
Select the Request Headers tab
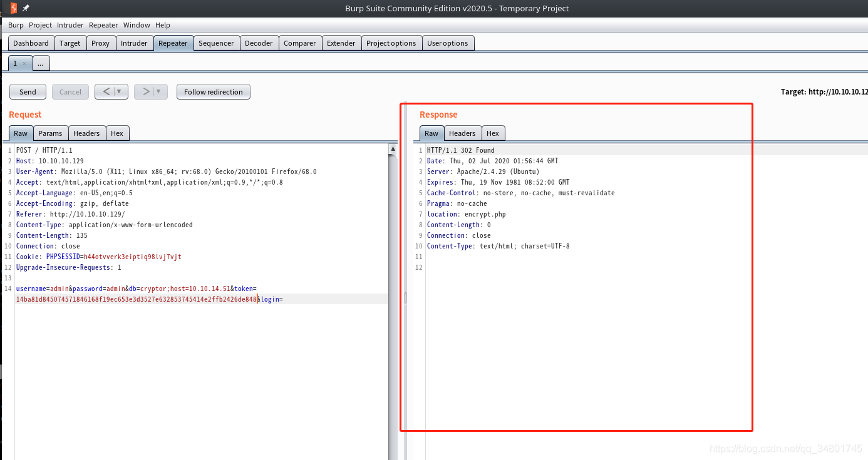pos(86,133)
